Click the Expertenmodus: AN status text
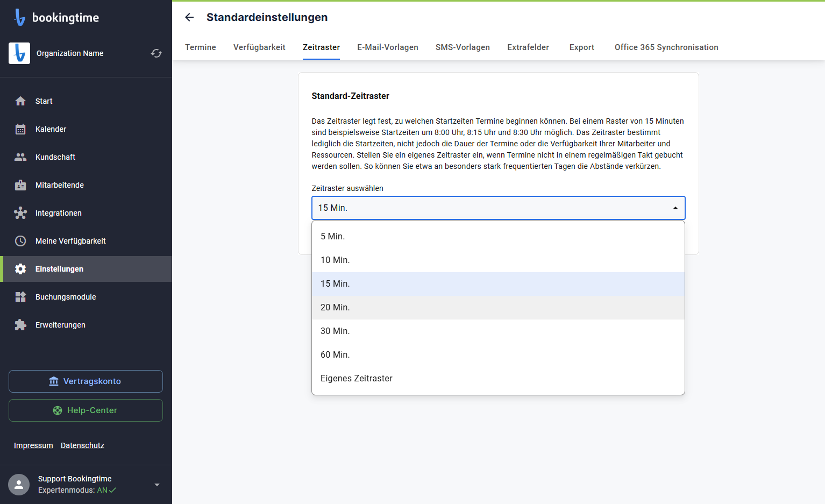 (77, 490)
